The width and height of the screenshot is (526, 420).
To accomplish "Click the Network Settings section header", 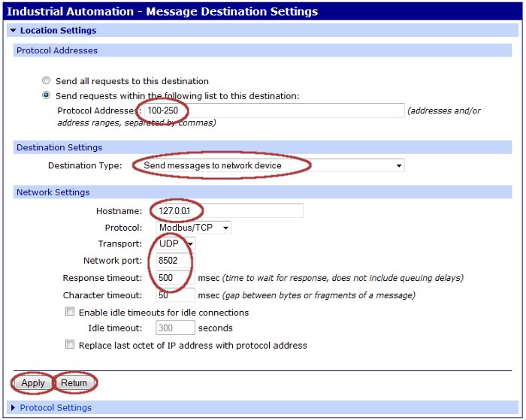I will click(x=53, y=193).
